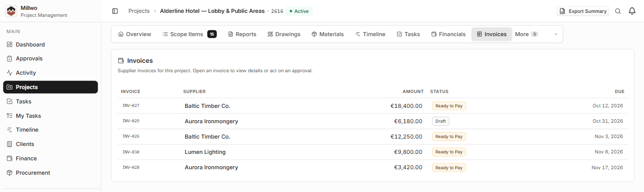This screenshot has width=644, height=192.
Task: Open notifications bell icon
Action: coord(632,11)
